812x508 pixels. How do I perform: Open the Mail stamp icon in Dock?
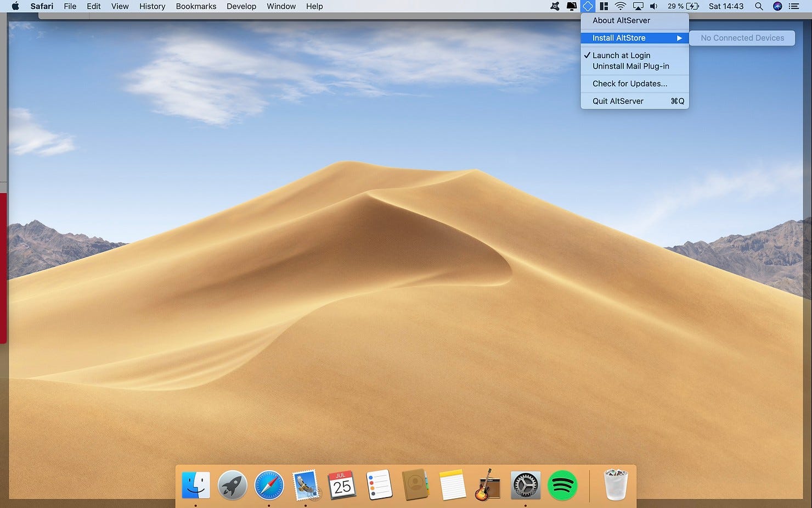(306, 485)
